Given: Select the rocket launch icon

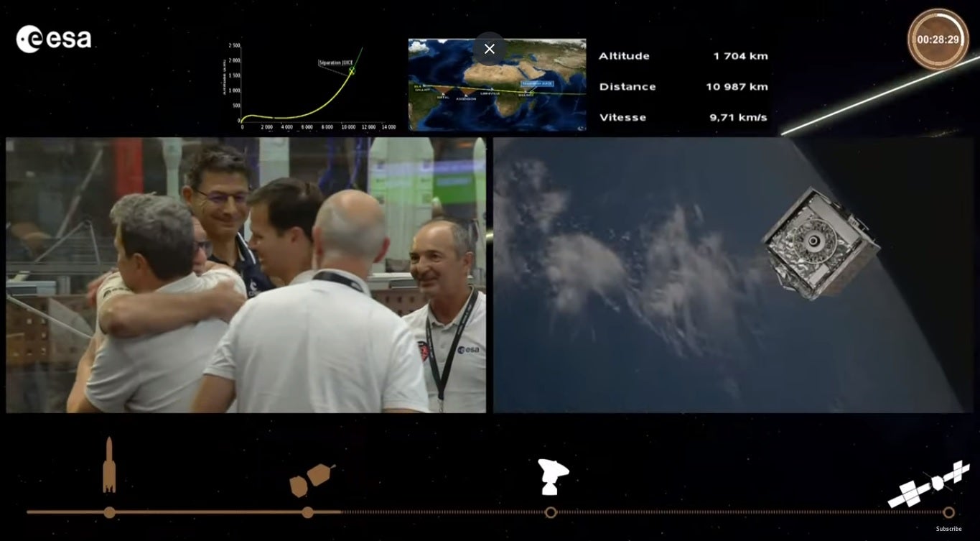Looking at the screenshot, I should [109, 466].
